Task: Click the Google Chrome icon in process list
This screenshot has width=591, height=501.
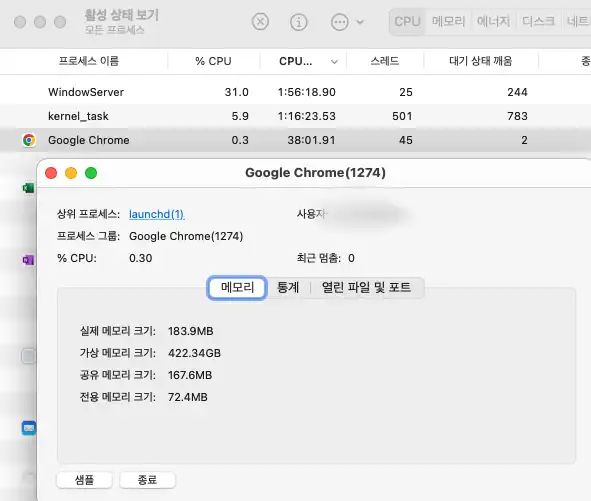Action: click(29, 140)
